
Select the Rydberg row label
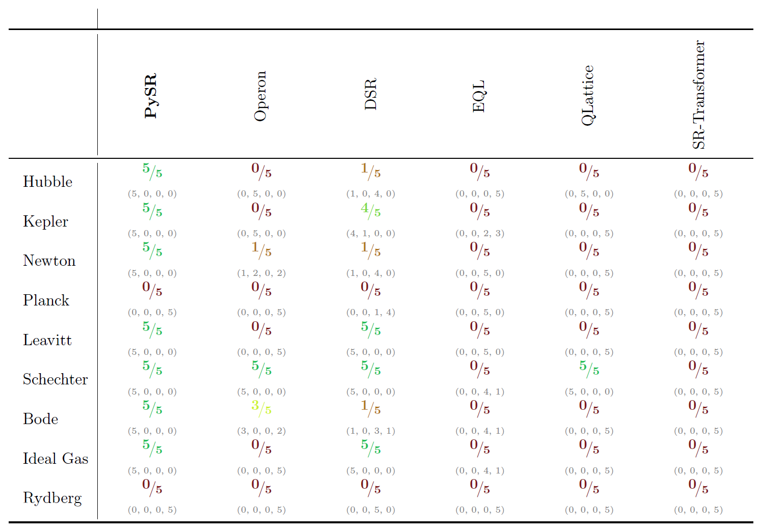coord(52,498)
